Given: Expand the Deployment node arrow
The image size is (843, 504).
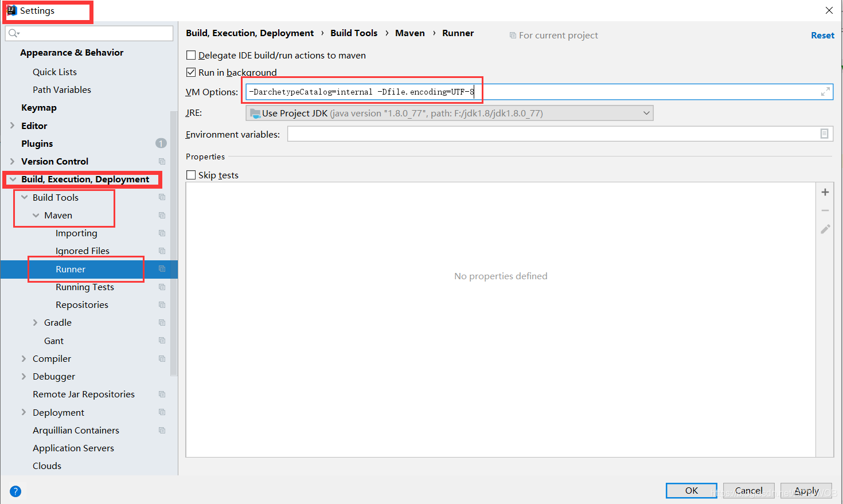Looking at the screenshot, I should point(24,412).
